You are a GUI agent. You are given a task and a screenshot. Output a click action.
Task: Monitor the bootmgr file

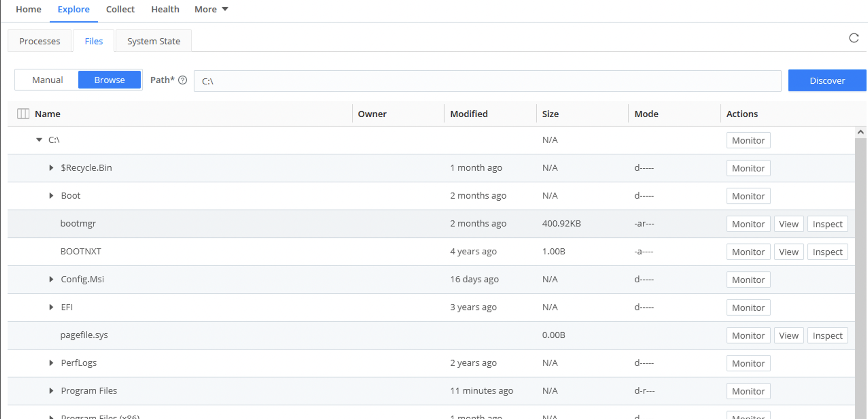pyautogui.click(x=748, y=224)
